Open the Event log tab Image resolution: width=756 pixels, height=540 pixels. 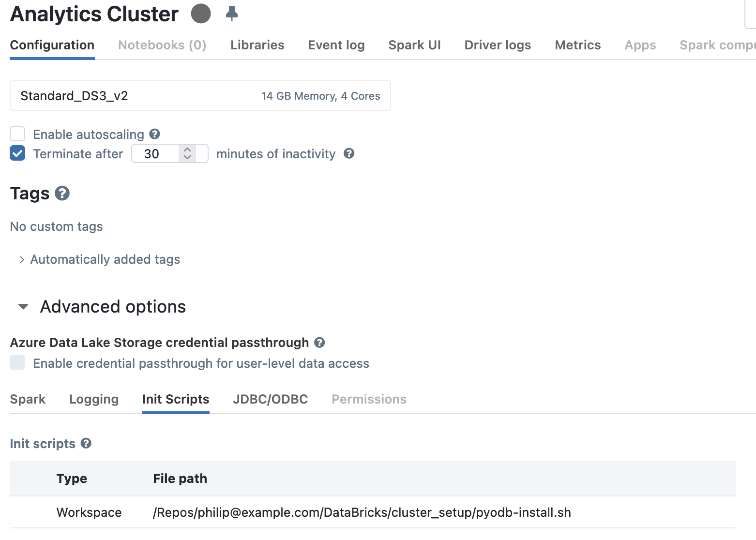coord(336,45)
